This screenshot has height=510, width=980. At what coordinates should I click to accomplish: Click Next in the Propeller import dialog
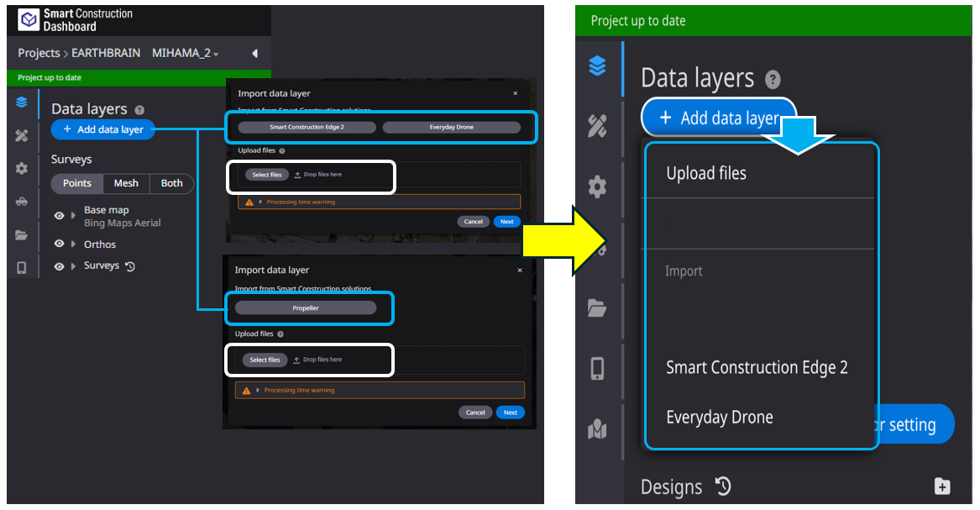pos(511,413)
